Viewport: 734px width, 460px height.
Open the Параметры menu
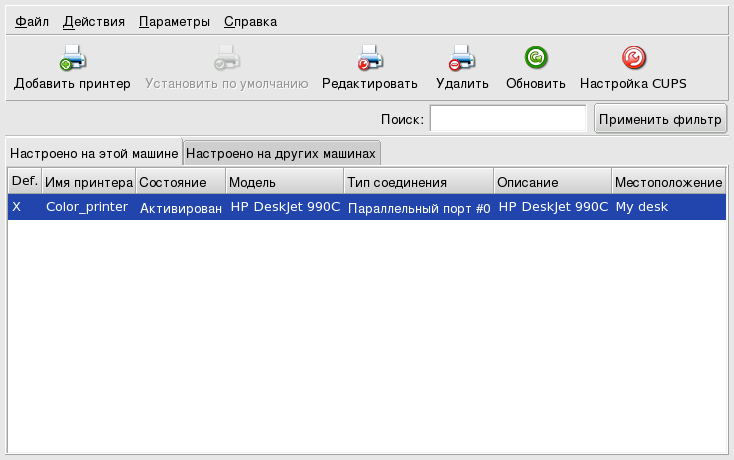[174, 21]
